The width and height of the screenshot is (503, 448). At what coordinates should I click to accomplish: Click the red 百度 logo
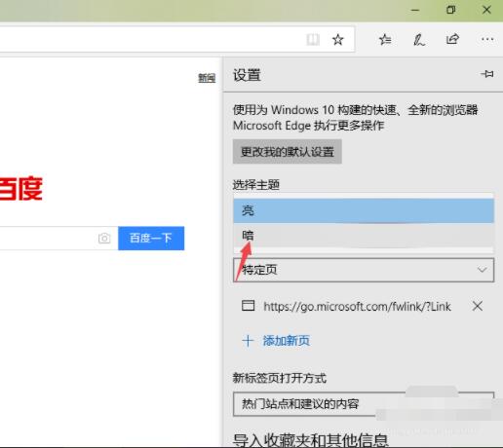(x=21, y=188)
